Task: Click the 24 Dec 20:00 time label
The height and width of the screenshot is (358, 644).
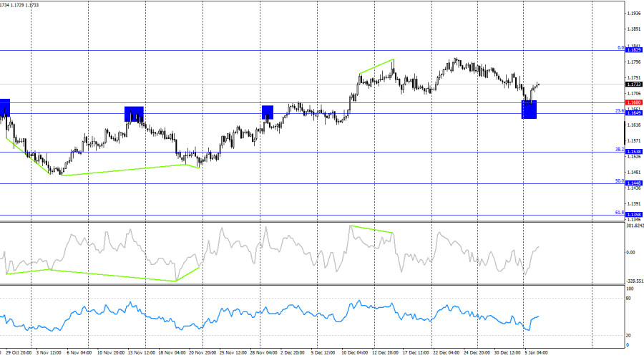Action: (477, 353)
